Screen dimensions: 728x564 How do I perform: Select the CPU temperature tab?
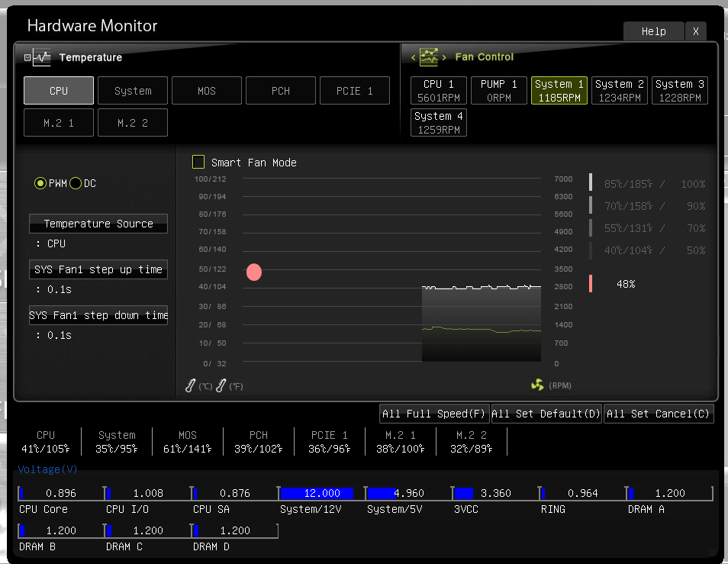click(59, 91)
